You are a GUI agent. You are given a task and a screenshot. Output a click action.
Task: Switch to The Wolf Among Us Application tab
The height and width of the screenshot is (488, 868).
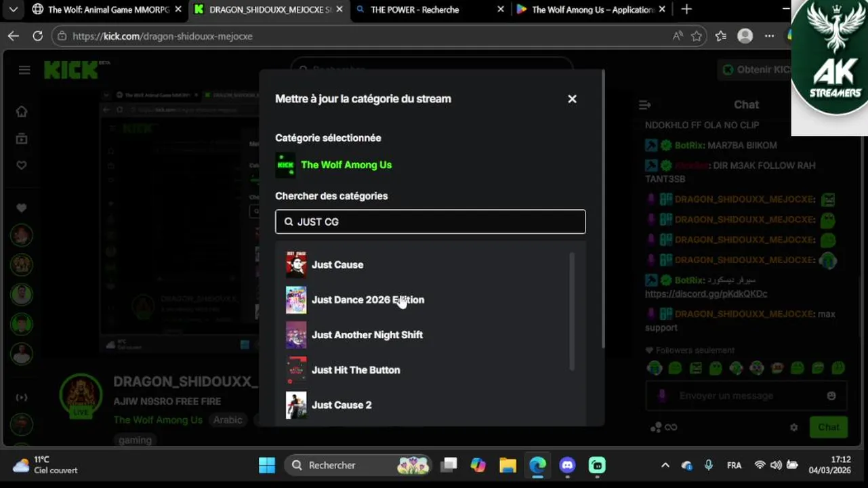(x=591, y=9)
